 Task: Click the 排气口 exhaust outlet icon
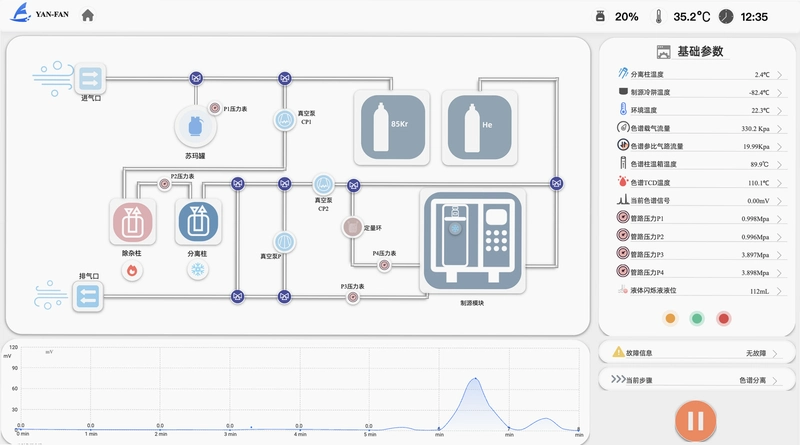coord(88,296)
